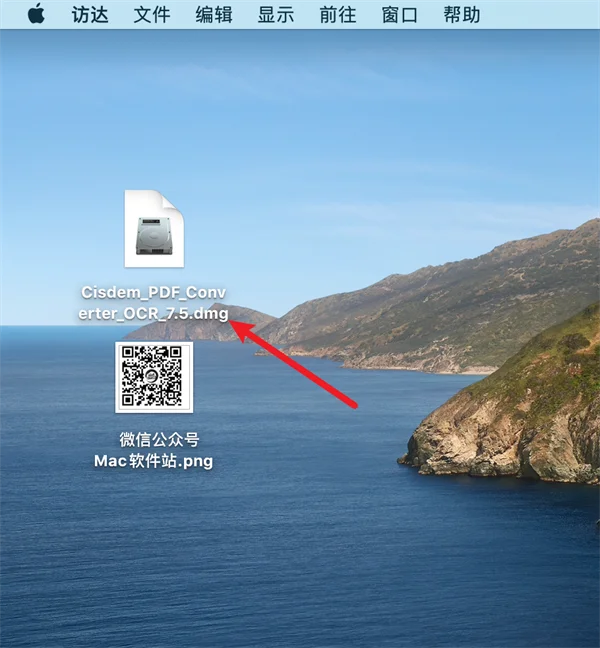
Task: Open the Apple menu
Action: click(x=36, y=14)
